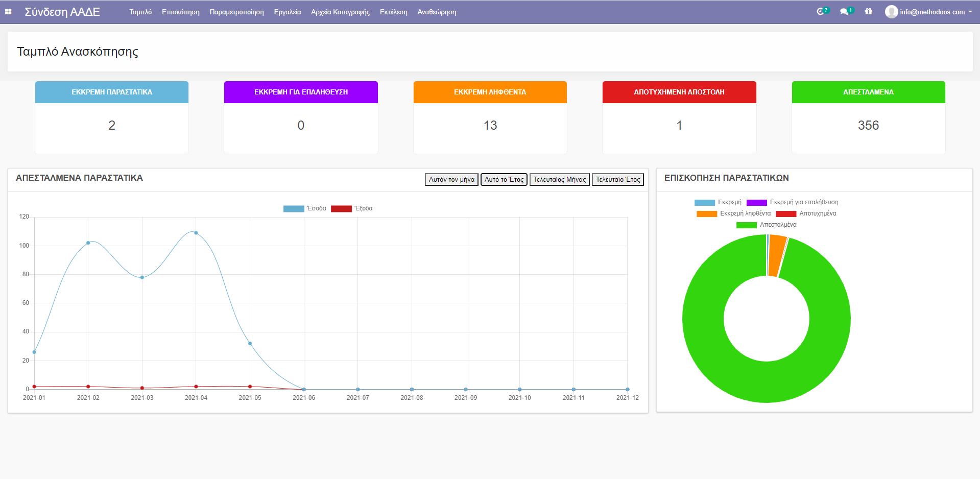Open the ΕΚΚΡΕΜΗ ΠΑΡΑΣΤΑΤΙΚΑ blue card
The height and width of the screenshot is (479, 980).
click(112, 117)
